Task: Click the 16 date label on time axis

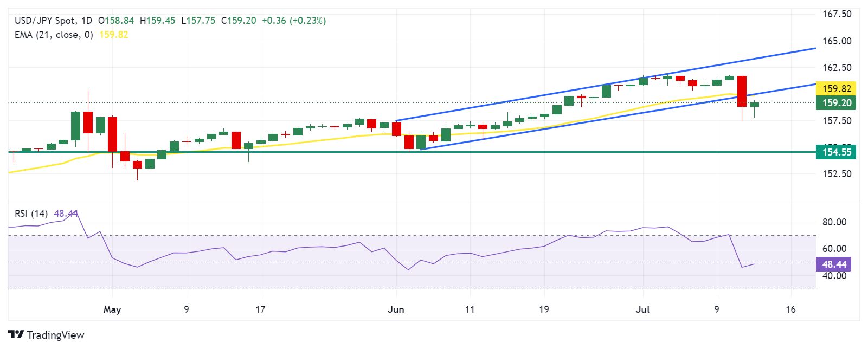Action: click(x=790, y=309)
